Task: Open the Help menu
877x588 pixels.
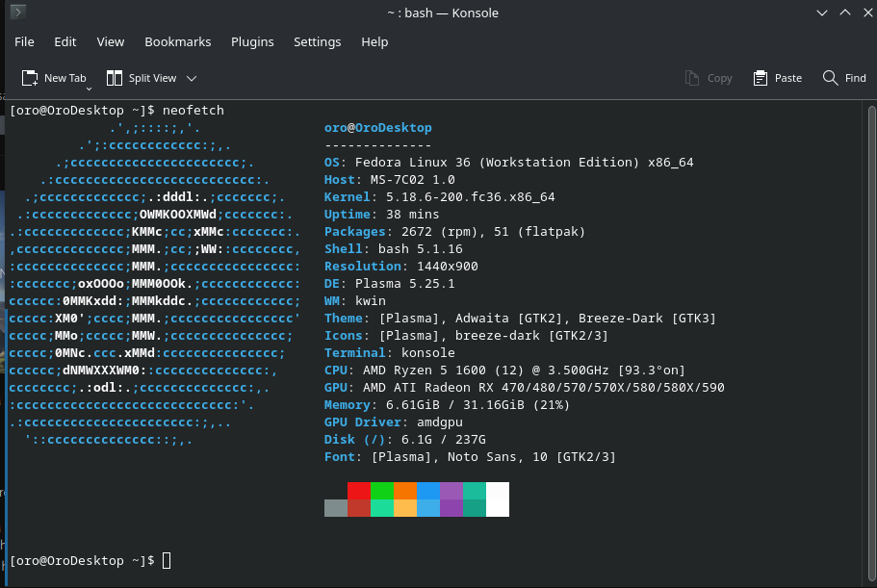Action: (374, 42)
